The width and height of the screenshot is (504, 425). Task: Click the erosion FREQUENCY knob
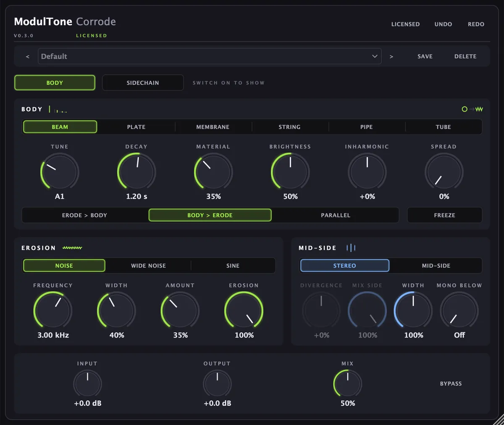coord(53,310)
